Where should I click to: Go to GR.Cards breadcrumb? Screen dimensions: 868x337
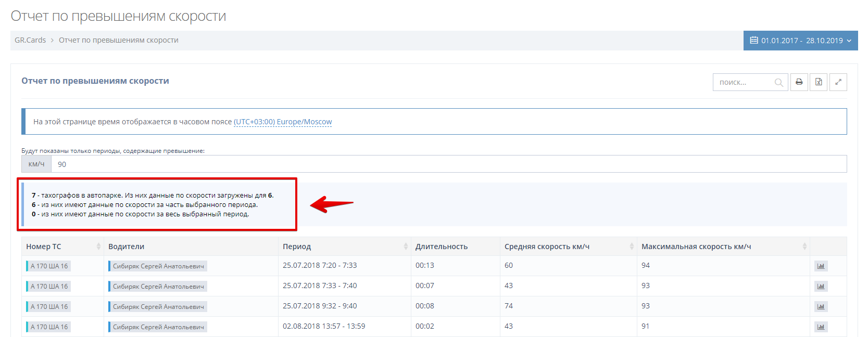[30, 40]
